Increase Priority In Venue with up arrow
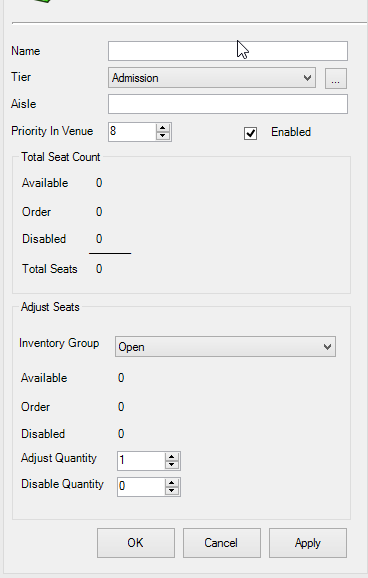Image resolution: width=368 pixels, height=578 pixels. (x=163, y=128)
